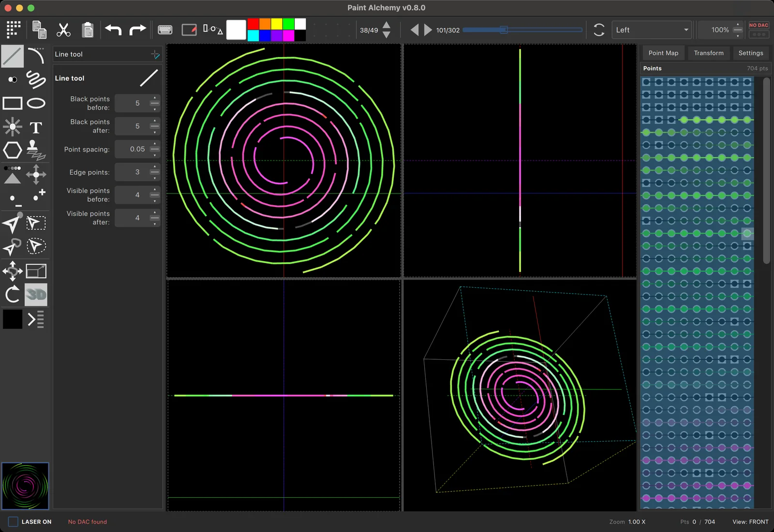The image size is (774, 532).
Task: Select the Polygon hexagon tool
Action: [x=13, y=150]
